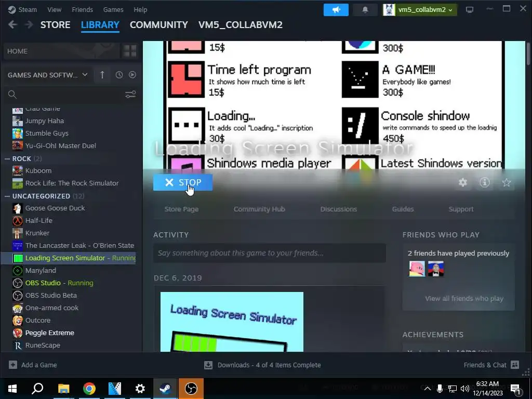Open the Community Hub link
The image size is (532, 399).
coord(259,209)
